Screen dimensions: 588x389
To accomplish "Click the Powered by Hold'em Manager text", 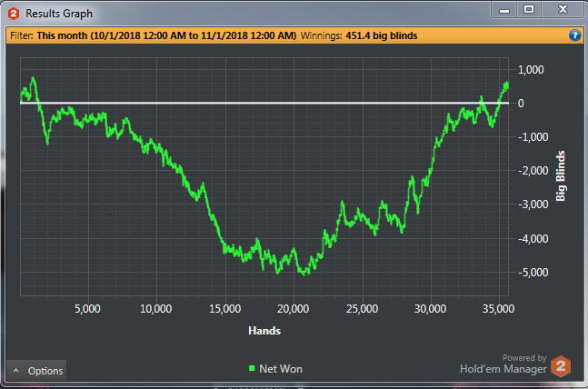I will click(503, 364).
